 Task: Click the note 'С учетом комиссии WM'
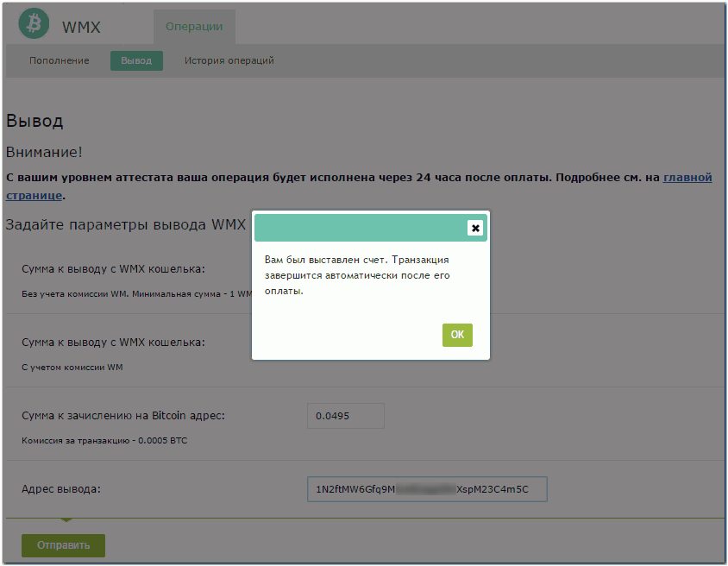pyautogui.click(x=72, y=367)
